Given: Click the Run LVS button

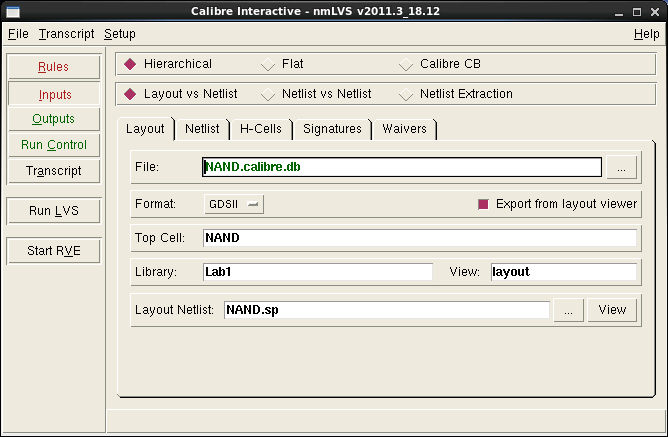Looking at the screenshot, I should 54,210.
